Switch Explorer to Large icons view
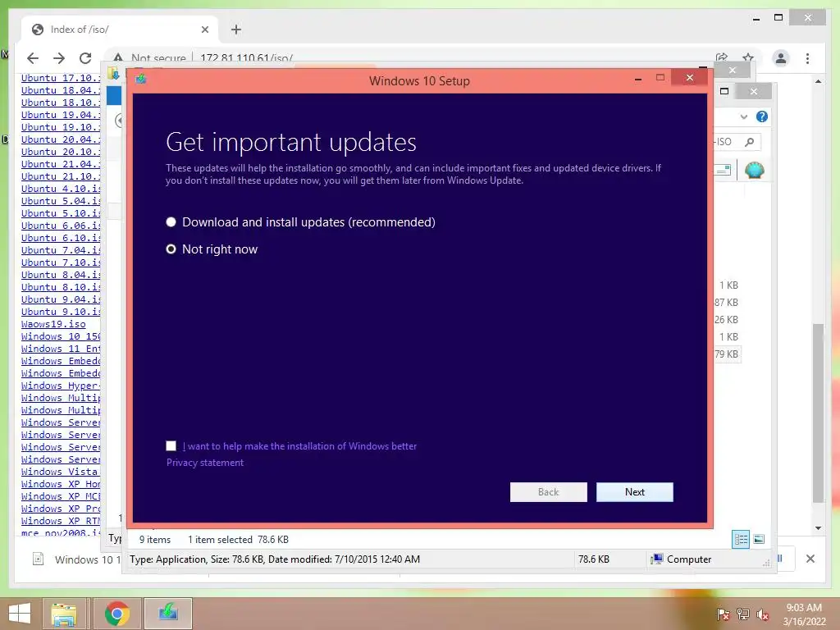 click(759, 539)
